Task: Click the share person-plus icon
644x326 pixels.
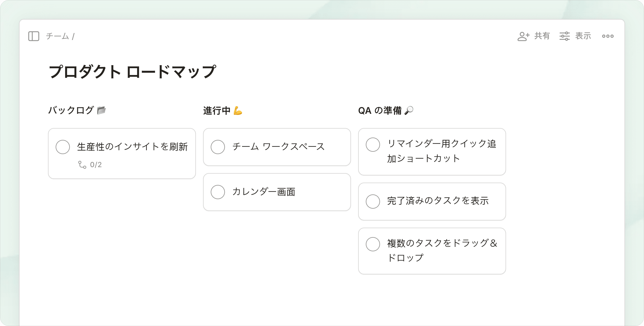Action: pos(523,36)
